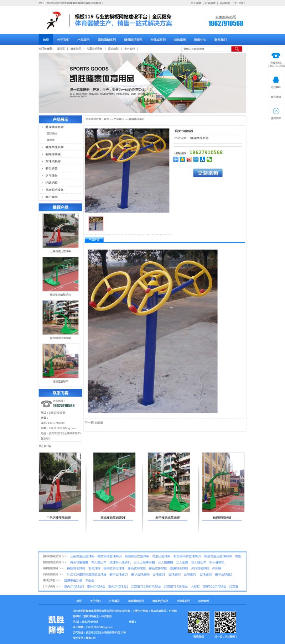Select the small product thumbnail below main image
The width and height of the screenshot is (285, 644).
(x=96, y=224)
